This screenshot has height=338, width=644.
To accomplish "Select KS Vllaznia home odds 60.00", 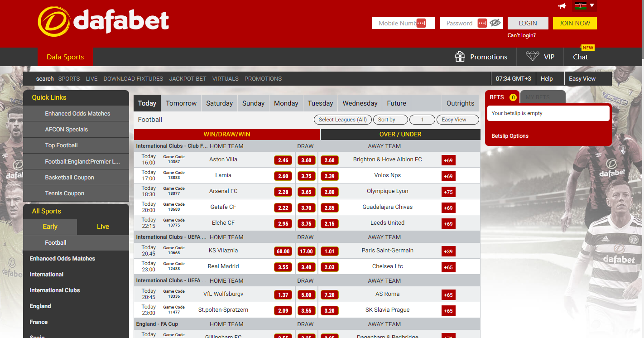I will (x=283, y=251).
